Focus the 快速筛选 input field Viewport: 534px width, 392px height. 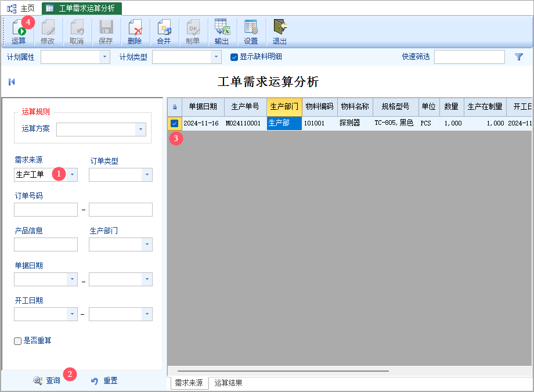point(470,57)
